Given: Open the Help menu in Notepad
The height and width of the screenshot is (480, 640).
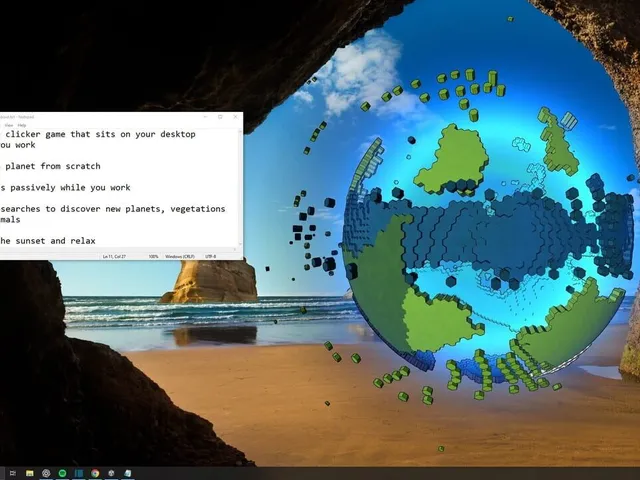Looking at the screenshot, I should pyautogui.click(x=22, y=125).
